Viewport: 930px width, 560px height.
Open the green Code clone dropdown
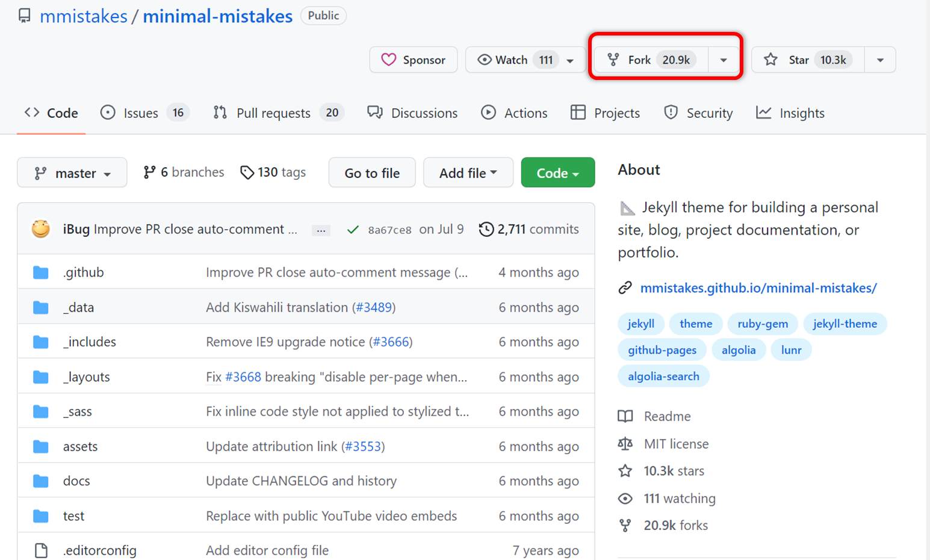(558, 173)
